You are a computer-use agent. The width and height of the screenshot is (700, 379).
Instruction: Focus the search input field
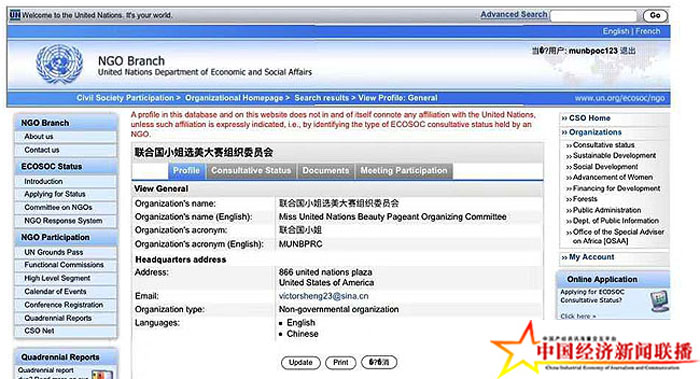[x=593, y=16]
